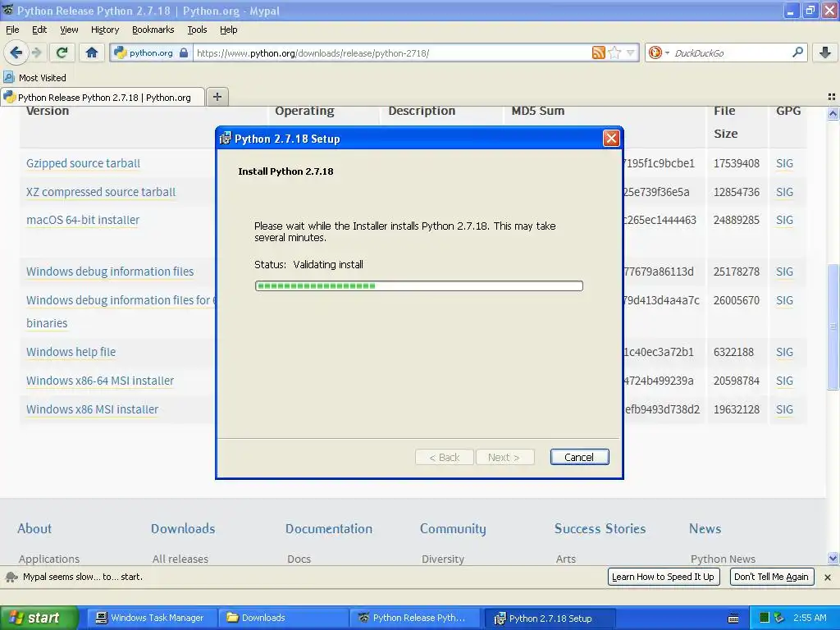
Task: Open the Windows help file link
Action: tap(71, 352)
